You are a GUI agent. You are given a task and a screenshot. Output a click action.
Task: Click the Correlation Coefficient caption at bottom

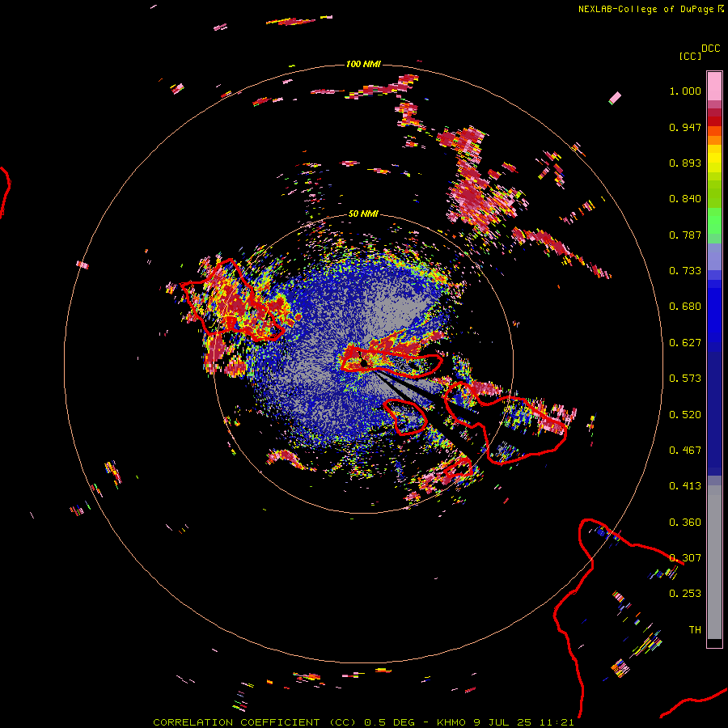[x=363, y=722]
